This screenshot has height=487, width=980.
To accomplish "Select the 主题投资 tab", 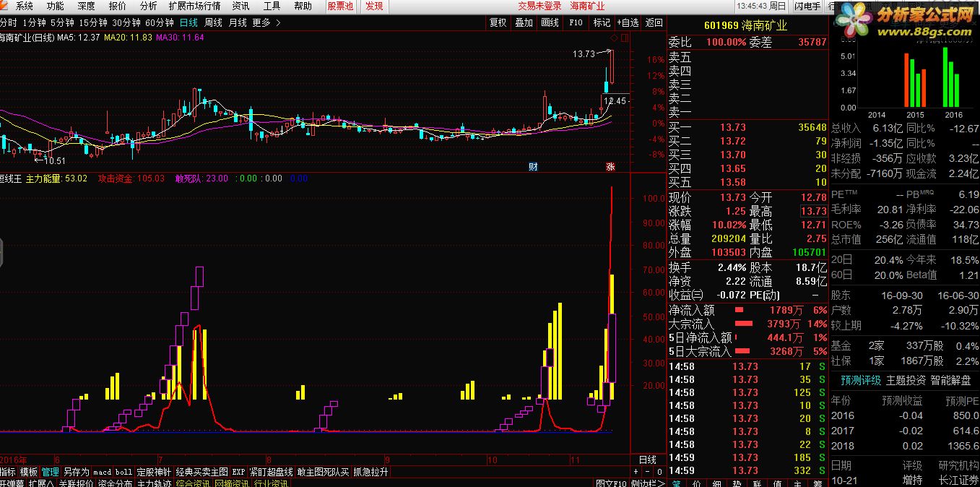I will tap(906, 380).
